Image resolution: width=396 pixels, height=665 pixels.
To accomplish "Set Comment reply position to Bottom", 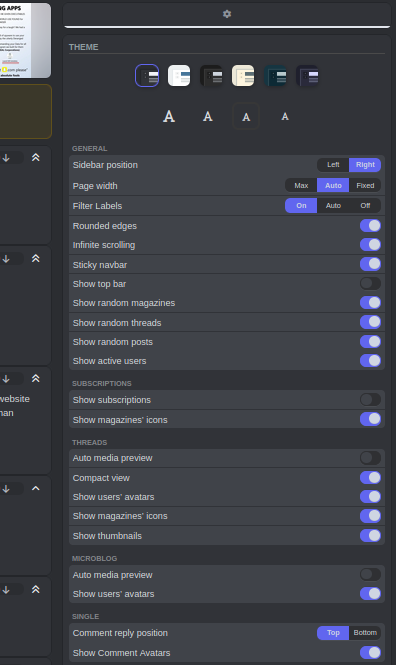I will pos(365,633).
